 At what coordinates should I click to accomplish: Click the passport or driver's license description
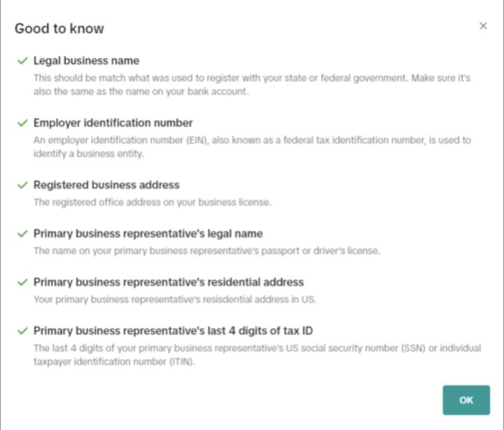point(206,251)
